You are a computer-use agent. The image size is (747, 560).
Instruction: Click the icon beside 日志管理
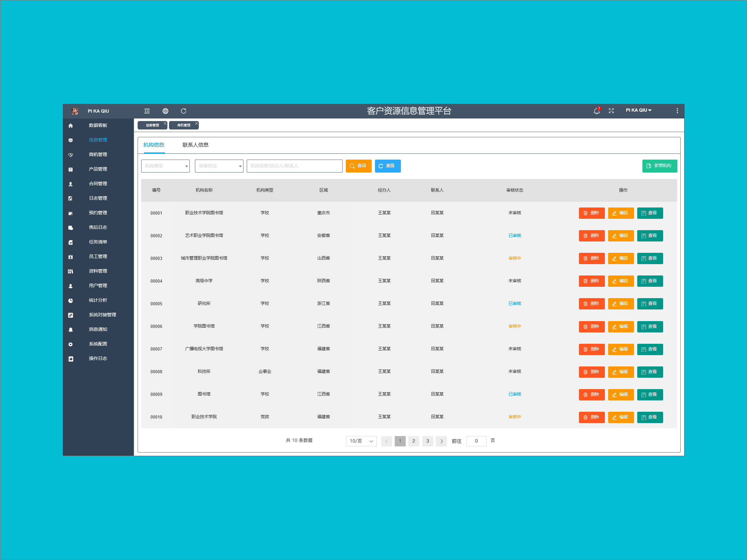tap(71, 198)
